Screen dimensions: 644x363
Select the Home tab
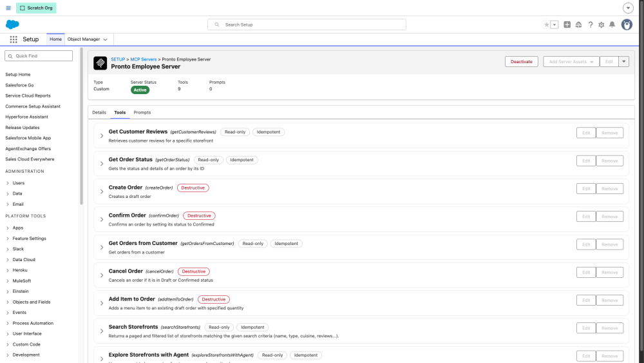coord(55,39)
